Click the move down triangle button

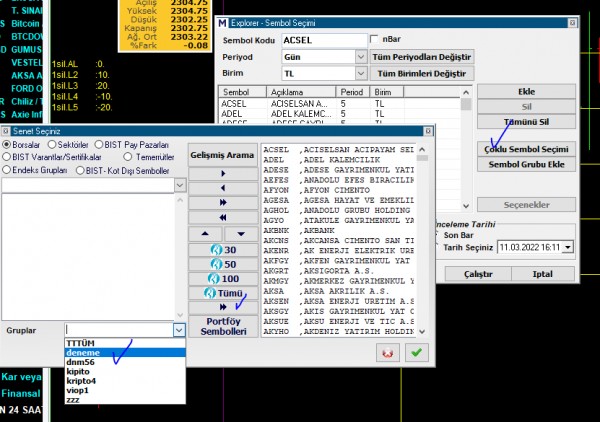pos(241,233)
